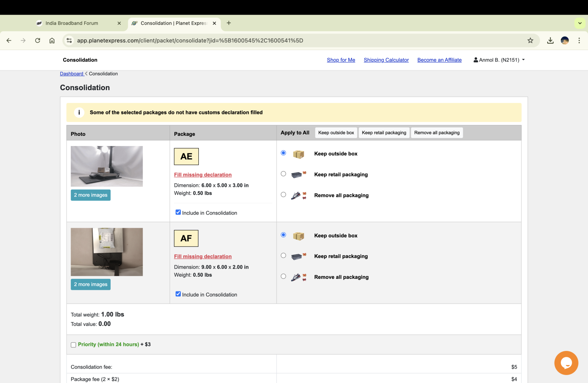
Task: Open the orange live chat bubble
Action: [x=566, y=363]
